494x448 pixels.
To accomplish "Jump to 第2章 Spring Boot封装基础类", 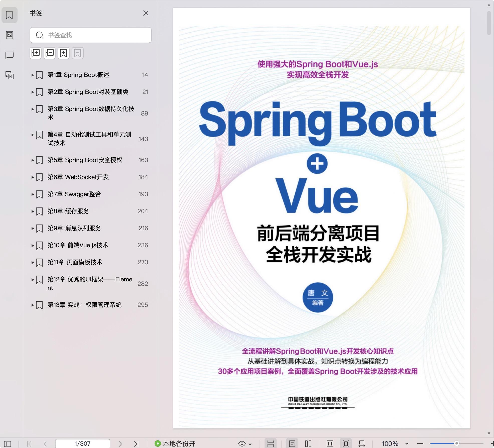I will click(88, 92).
